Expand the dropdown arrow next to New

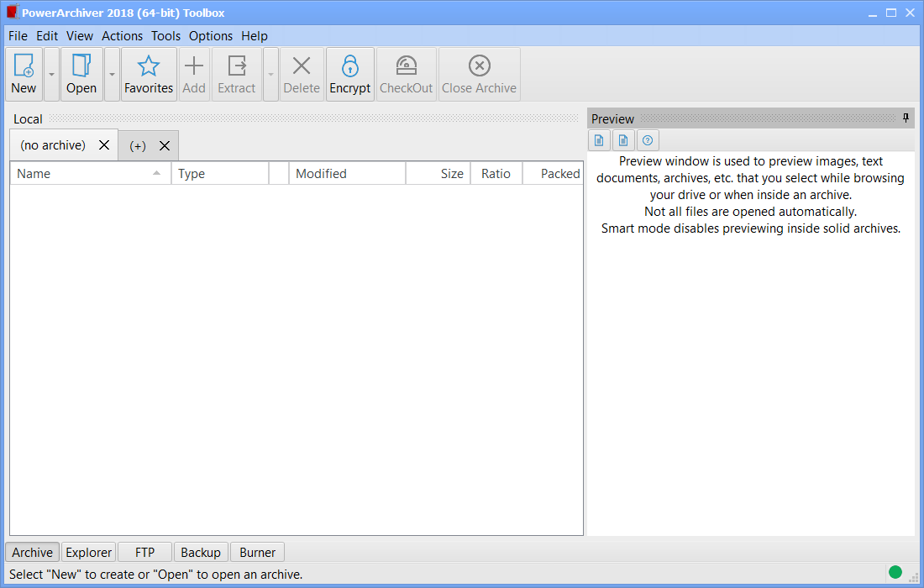click(x=51, y=75)
